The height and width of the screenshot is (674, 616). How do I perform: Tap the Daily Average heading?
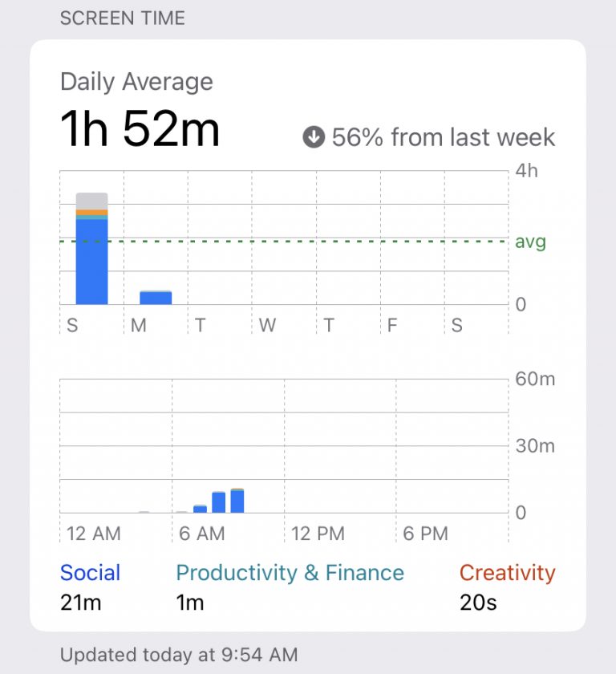(136, 82)
